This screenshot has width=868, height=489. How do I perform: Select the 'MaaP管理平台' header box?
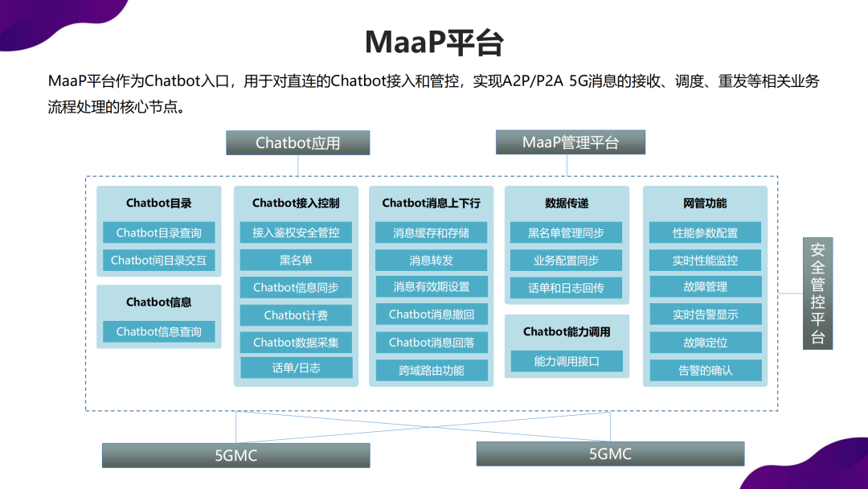(570, 142)
